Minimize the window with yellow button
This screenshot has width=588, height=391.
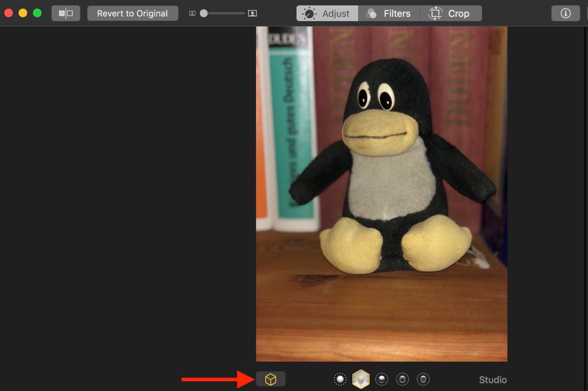23,13
